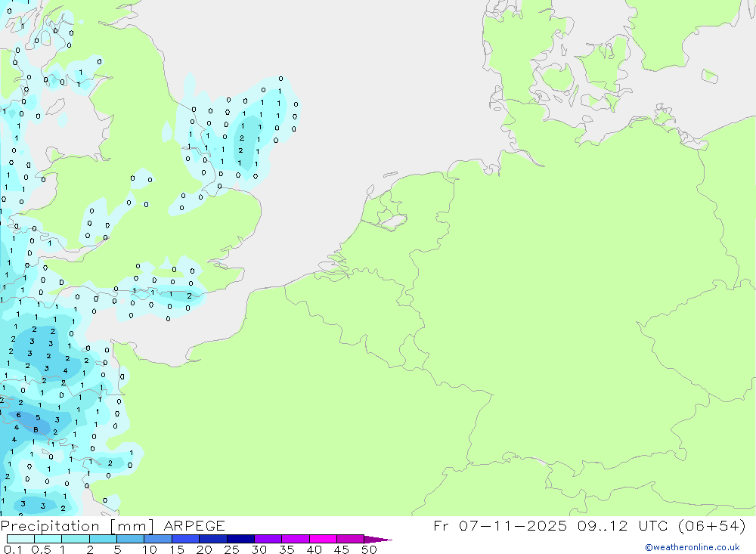Select the 15–20 mm legend color swatch
756x554 pixels.
pyautogui.click(x=185, y=539)
